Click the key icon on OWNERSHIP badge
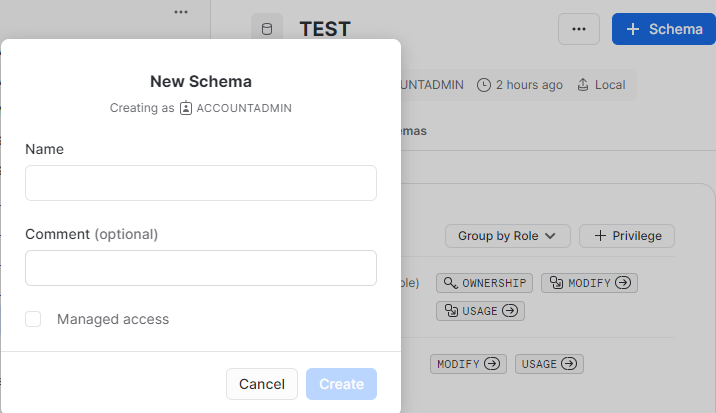Viewport: 716px width, 413px height. pyautogui.click(x=450, y=283)
